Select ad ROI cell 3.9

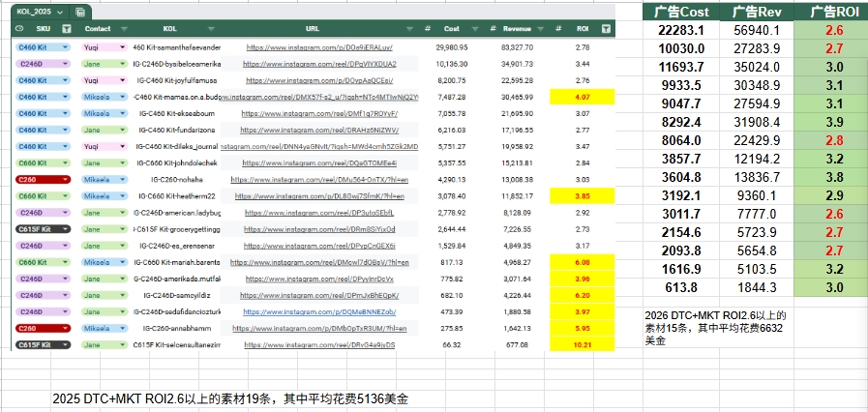pos(831,122)
